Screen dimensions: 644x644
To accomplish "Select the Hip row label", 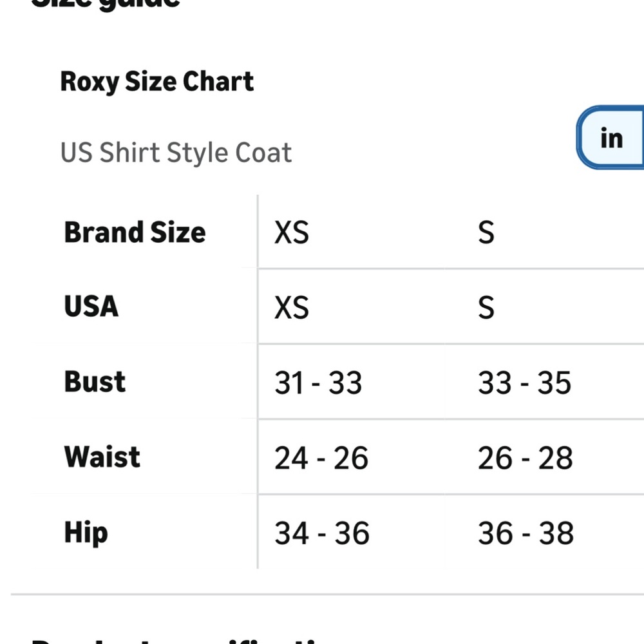I will [x=84, y=532].
